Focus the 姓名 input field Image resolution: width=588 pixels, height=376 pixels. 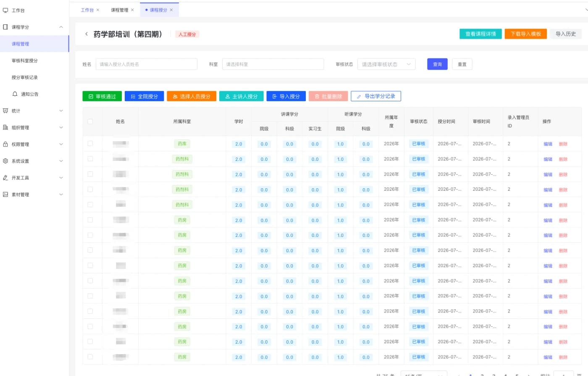tap(147, 64)
